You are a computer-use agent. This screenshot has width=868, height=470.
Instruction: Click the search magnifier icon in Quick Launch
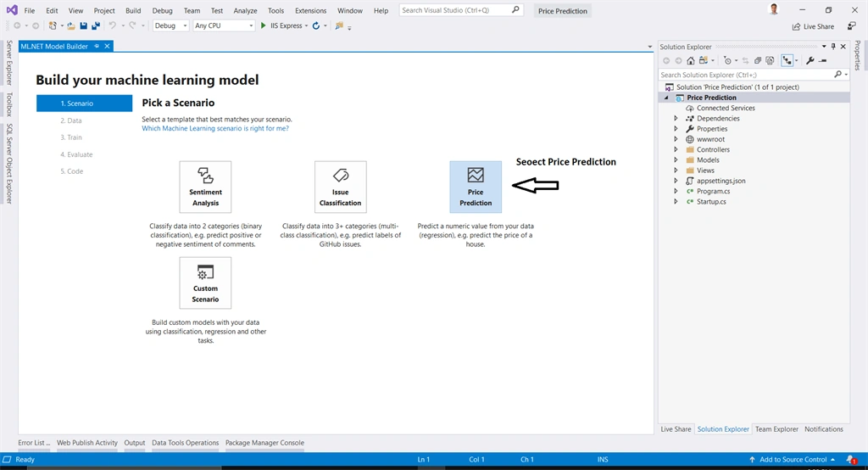515,10
